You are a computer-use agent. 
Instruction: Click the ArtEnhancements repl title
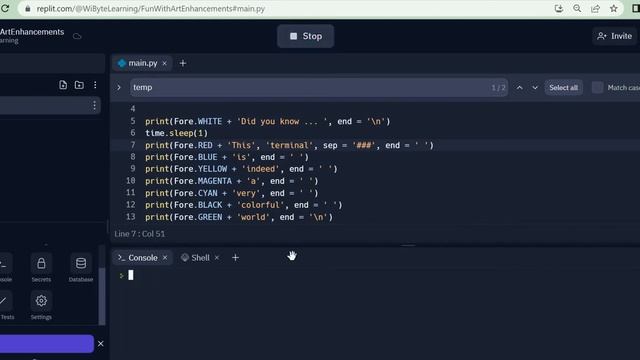(x=32, y=32)
